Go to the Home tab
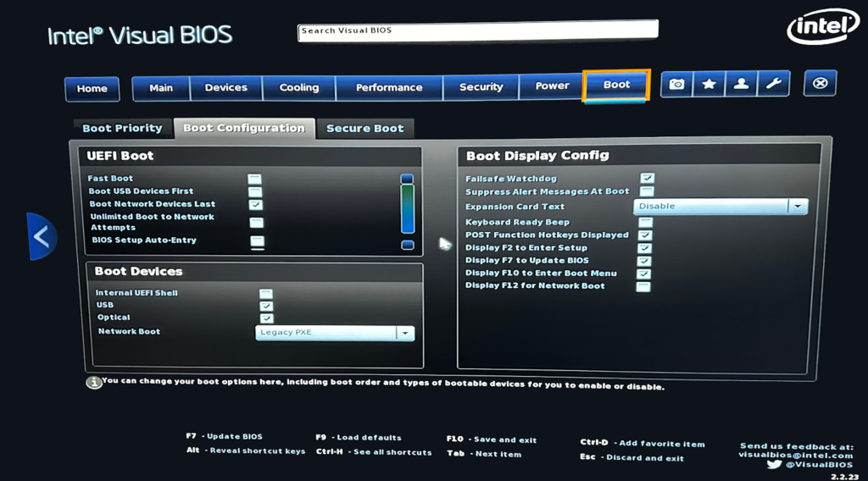 tap(92, 89)
